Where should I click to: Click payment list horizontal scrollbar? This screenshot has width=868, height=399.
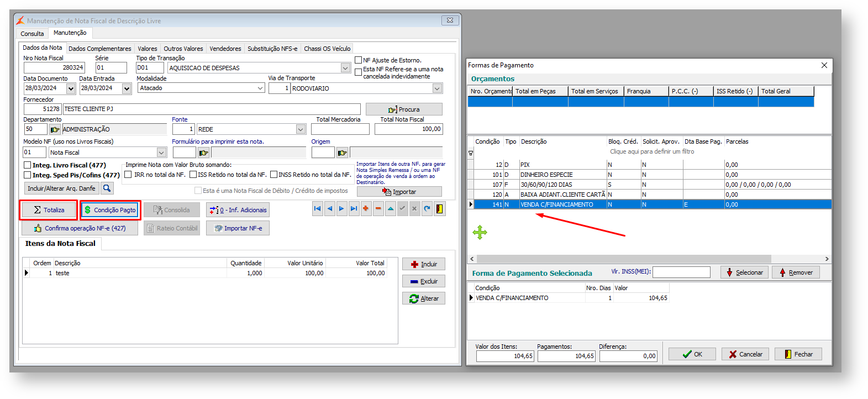[x=624, y=259]
